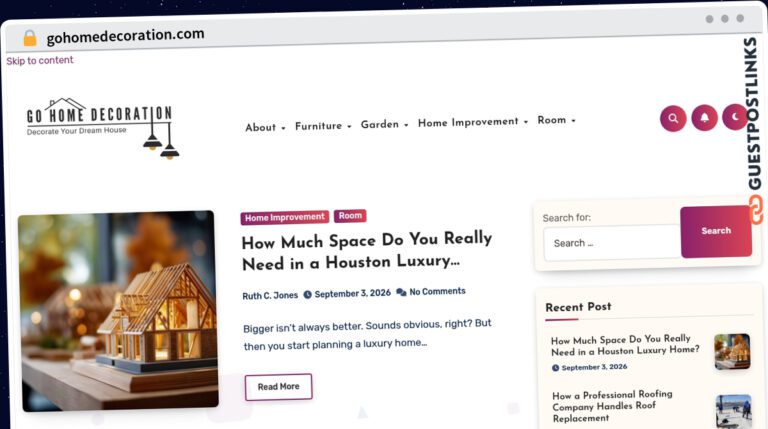Expand the About menu dropdown
This screenshot has height=429, width=768.
point(265,127)
